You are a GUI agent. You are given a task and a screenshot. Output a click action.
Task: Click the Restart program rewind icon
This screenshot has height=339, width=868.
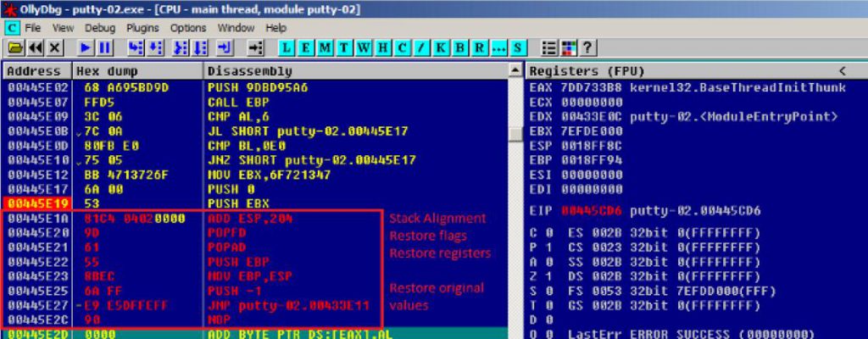[35, 48]
